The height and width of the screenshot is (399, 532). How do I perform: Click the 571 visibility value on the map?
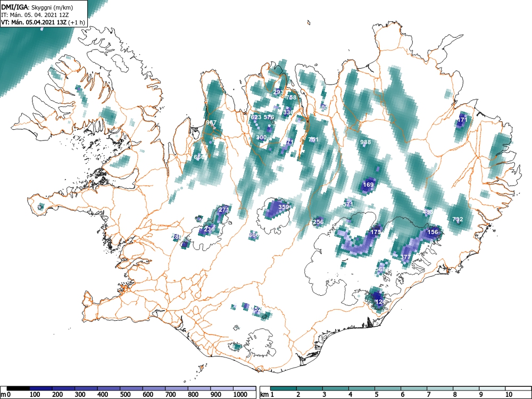348,204
